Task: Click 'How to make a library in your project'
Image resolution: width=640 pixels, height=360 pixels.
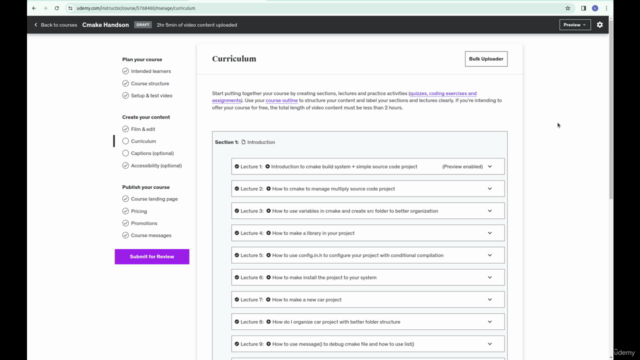Action: [x=313, y=233]
